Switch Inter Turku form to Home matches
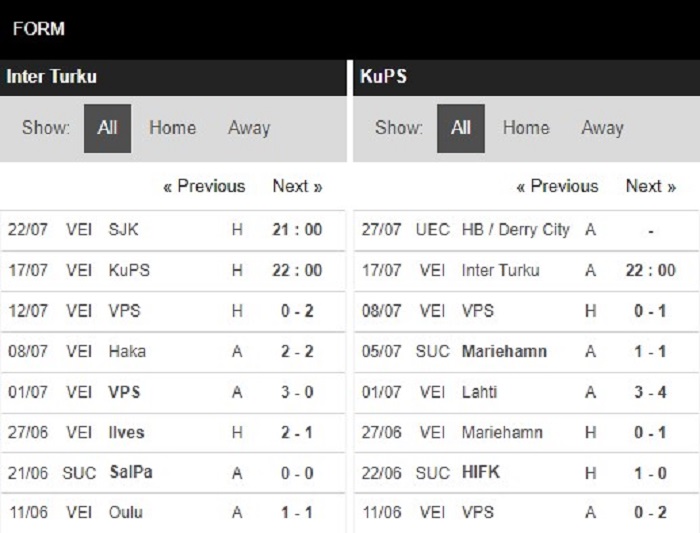Image resolution: width=700 pixels, height=533 pixels. (x=172, y=128)
